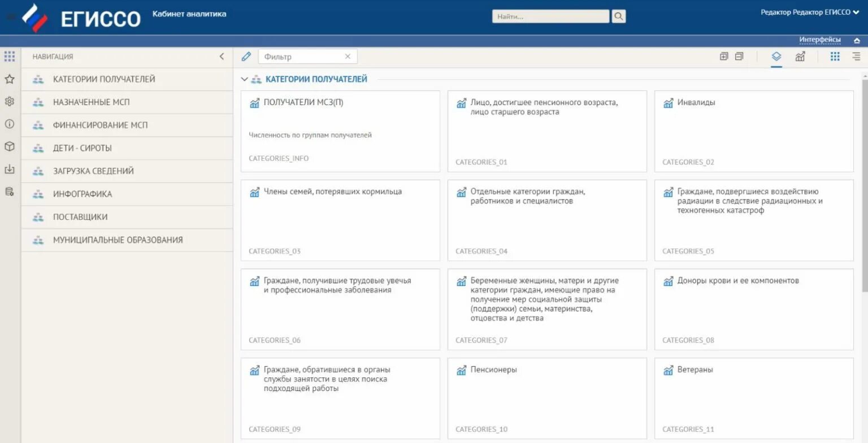868x443 pixels.
Task: Collapse the Навигация panel
Action: click(x=222, y=57)
